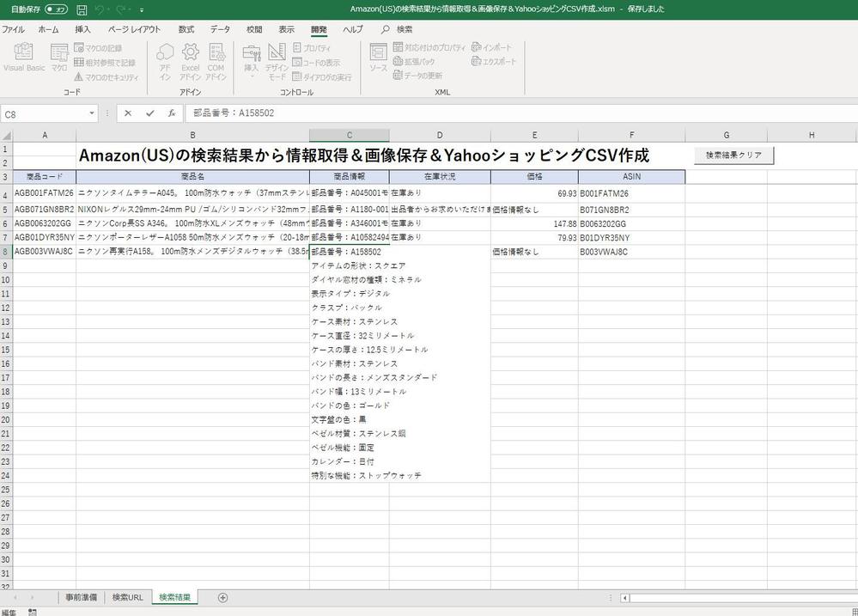The image size is (858, 616).
Task: Refresh XML data (データの更新)
Action: tap(417, 76)
